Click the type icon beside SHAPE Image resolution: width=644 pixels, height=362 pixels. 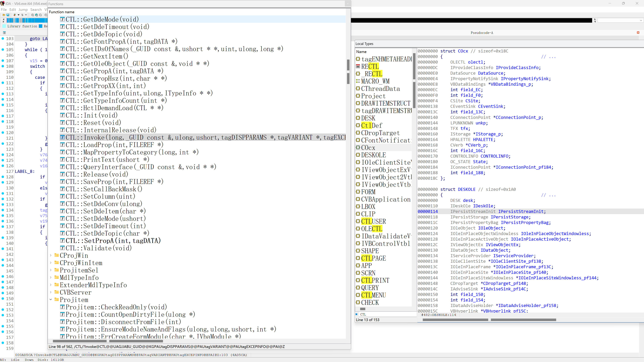[358, 251]
